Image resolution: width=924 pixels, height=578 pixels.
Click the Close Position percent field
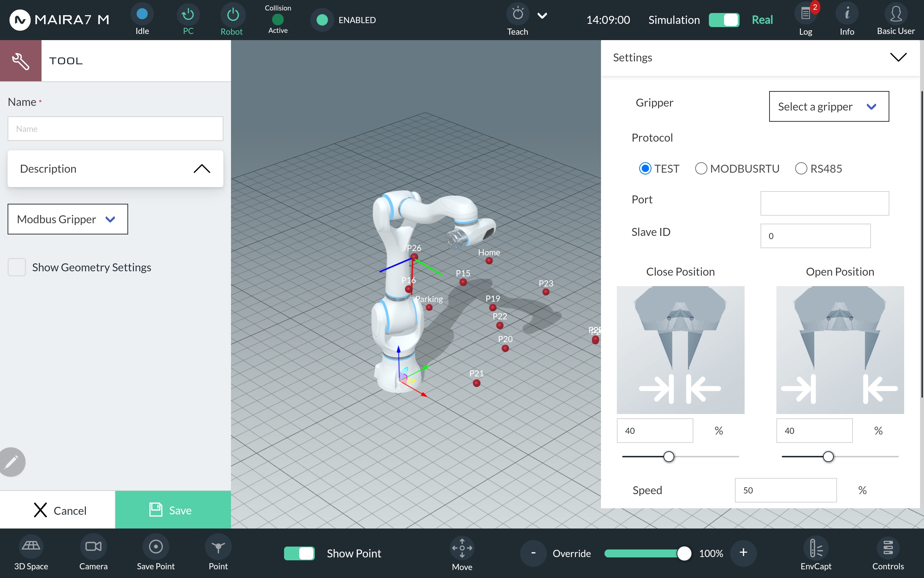[x=655, y=431]
